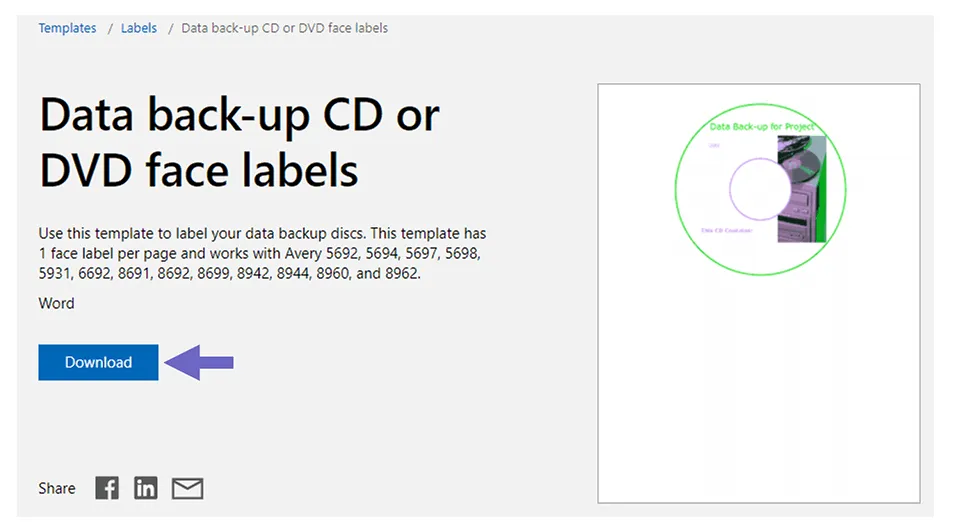
Task: Open the Labels breadcrumb link
Action: click(139, 28)
